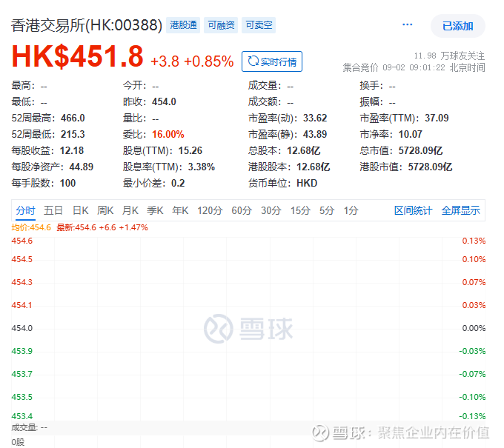This screenshot has height=448, width=504.
Task: Click the 可融资 tag
Action: (x=221, y=25)
